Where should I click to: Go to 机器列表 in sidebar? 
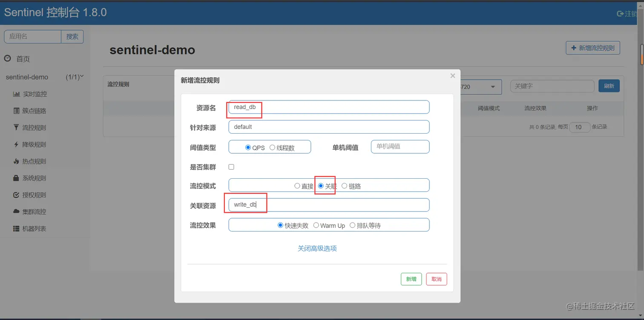[34, 229]
